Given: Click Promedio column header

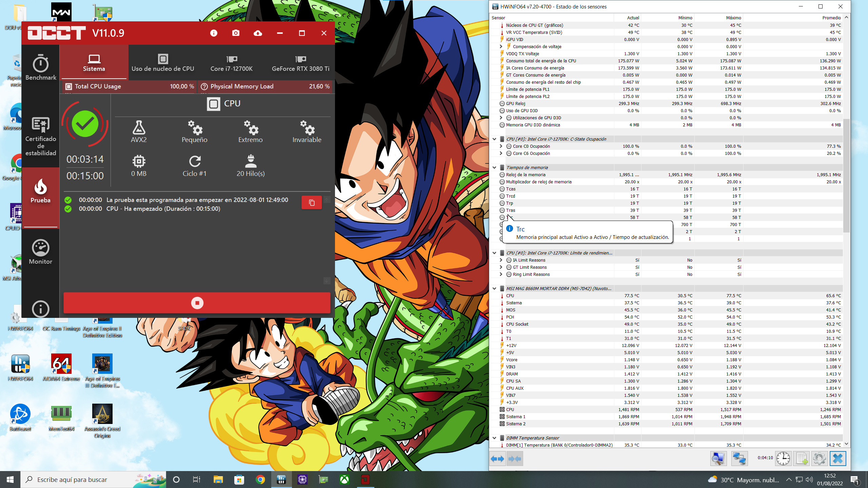Looking at the screenshot, I should 793,18.
